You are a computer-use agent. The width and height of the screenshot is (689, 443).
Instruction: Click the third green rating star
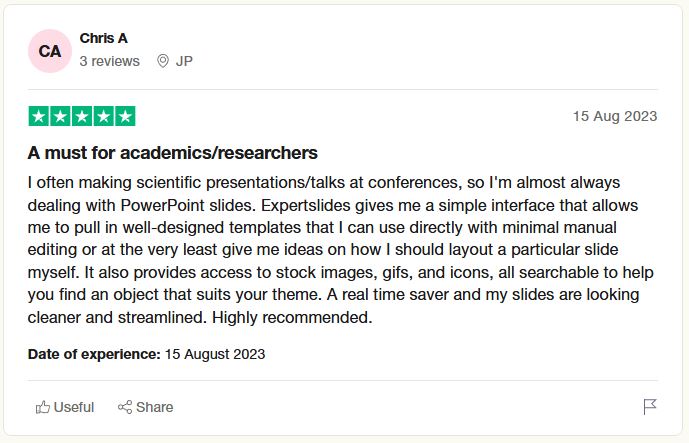(82, 116)
